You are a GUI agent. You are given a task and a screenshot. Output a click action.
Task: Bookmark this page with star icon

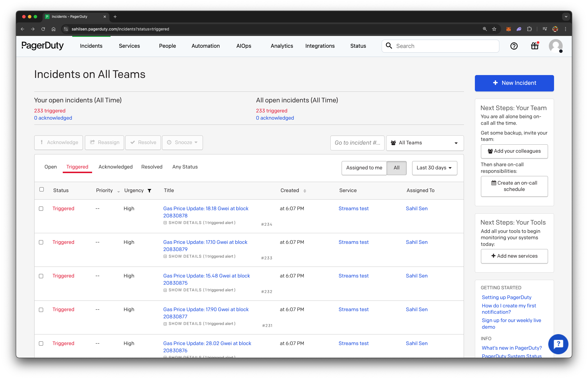click(494, 29)
